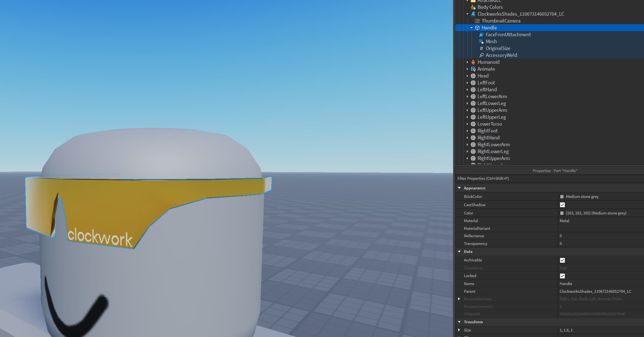
Task: Click the Parent property value
Action: tap(595, 291)
